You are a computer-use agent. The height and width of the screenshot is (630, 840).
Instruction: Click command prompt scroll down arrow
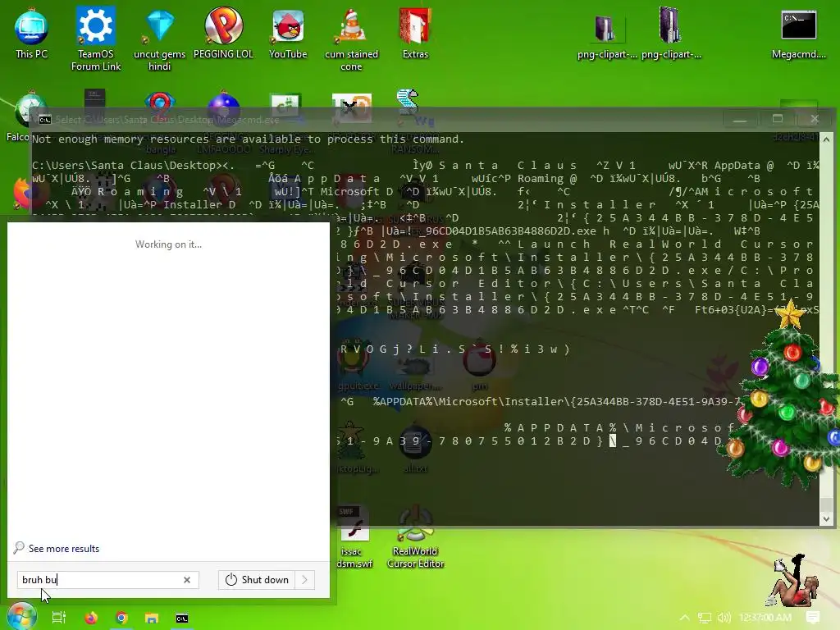coord(827,518)
